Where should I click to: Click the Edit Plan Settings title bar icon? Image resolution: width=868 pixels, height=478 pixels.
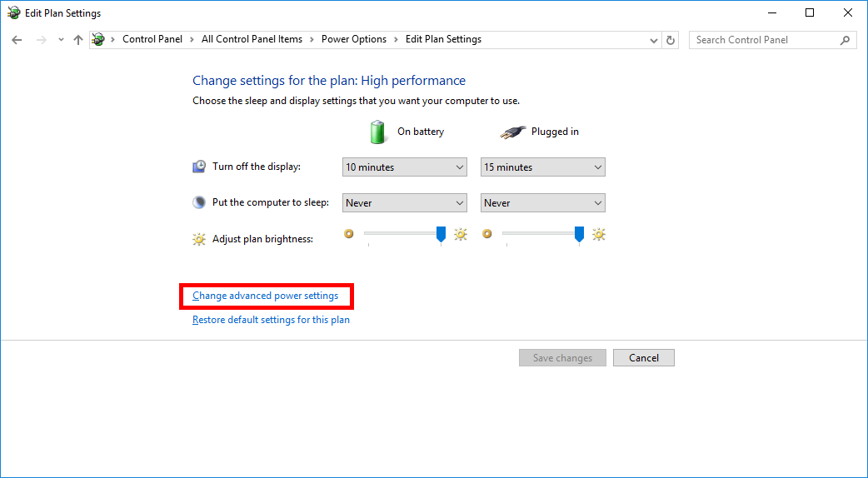(x=14, y=12)
